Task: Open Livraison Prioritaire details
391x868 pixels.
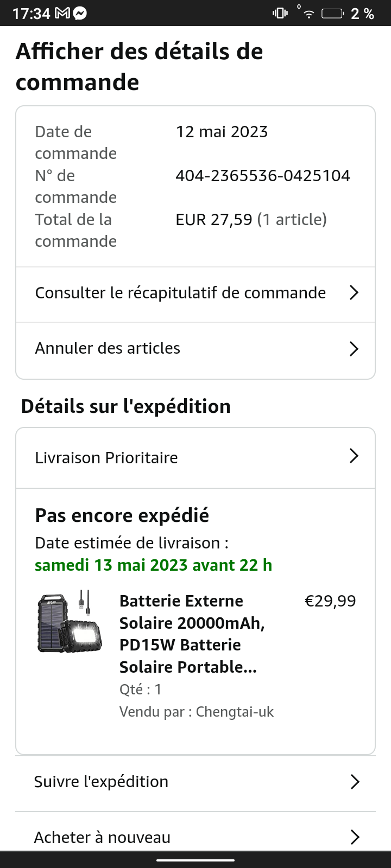Action: 106,458
